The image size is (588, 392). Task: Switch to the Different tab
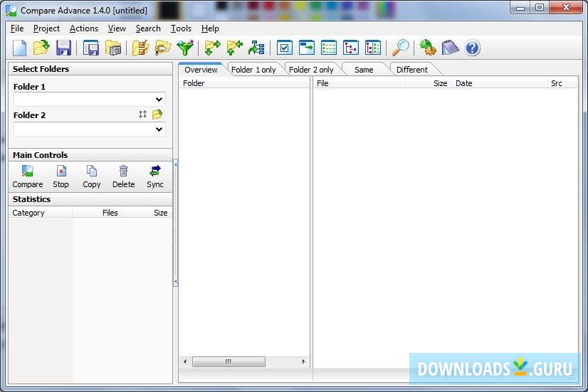click(411, 70)
